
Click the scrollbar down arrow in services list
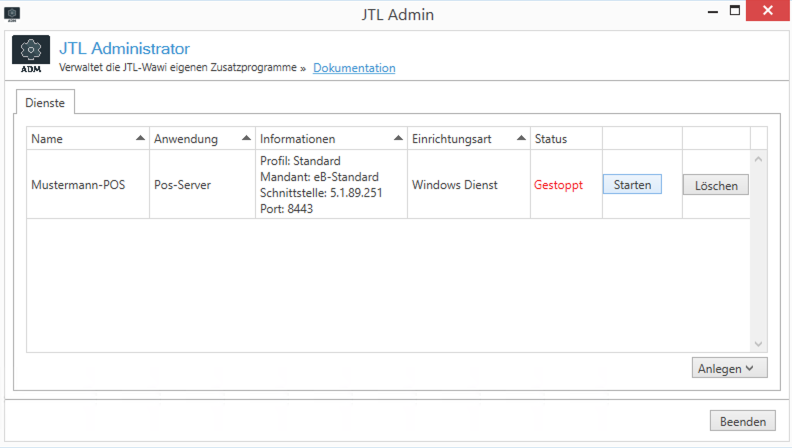point(758,342)
